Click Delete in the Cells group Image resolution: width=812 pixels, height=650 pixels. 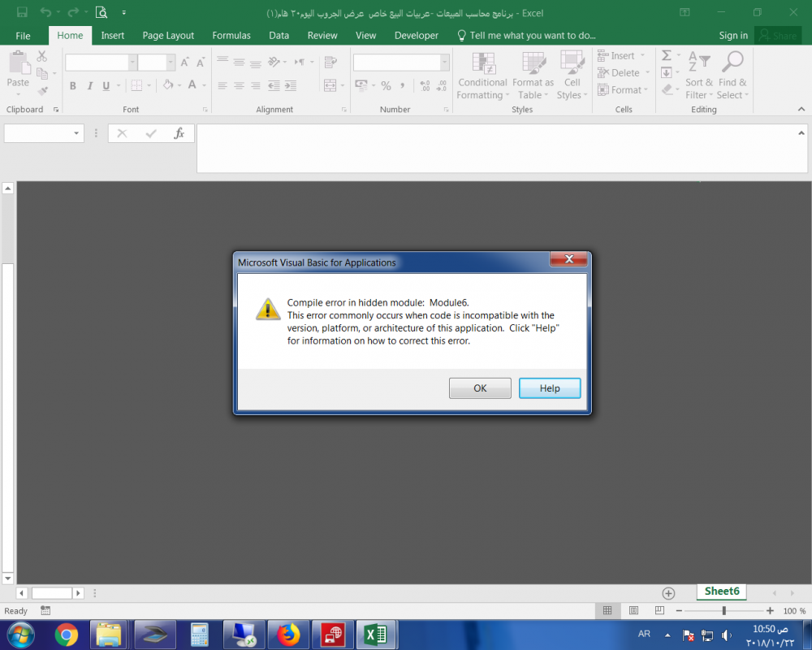622,73
